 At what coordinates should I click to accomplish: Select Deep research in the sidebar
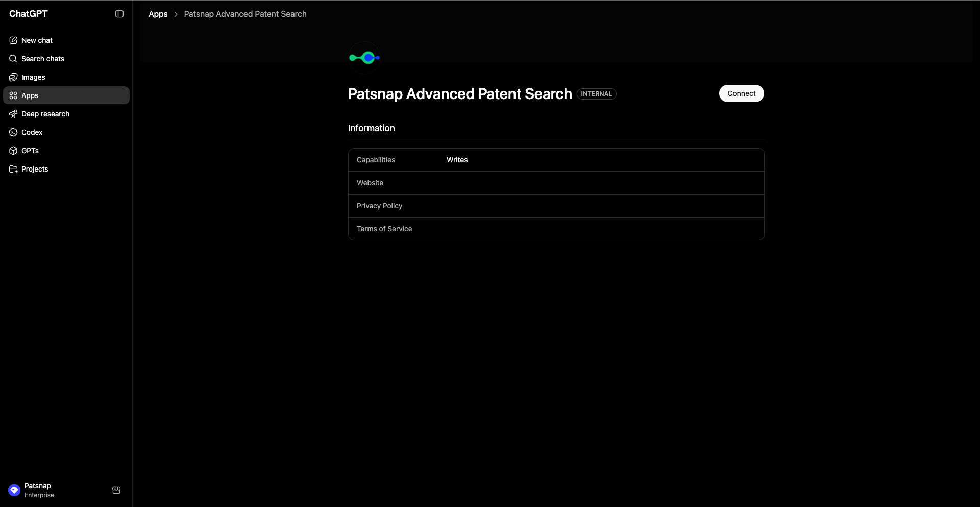[x=66, y=114]
